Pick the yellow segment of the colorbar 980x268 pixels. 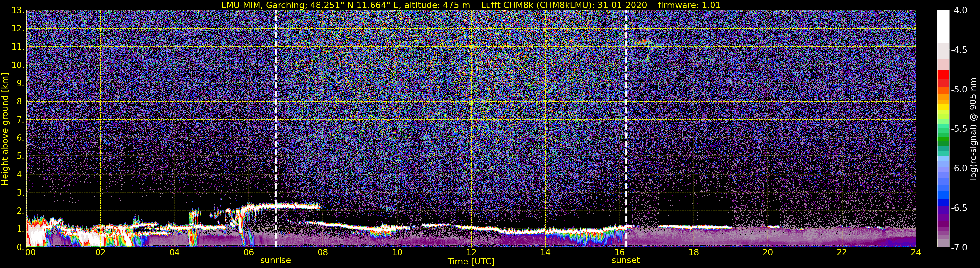[943, 107]
